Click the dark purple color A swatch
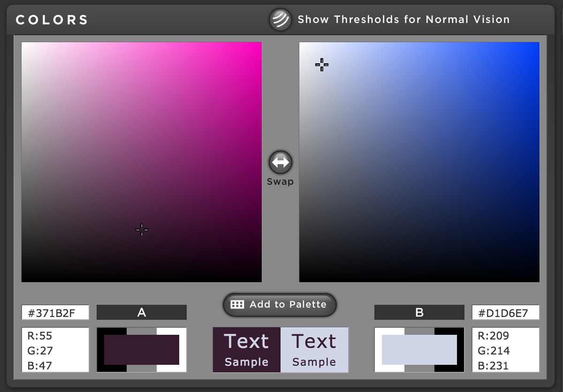 pyautogui.click(x=142, y=350)
